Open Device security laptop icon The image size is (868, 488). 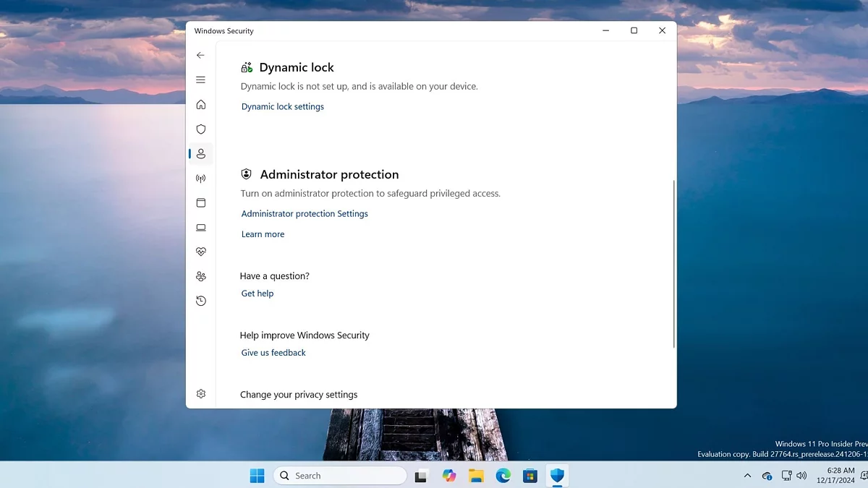coord(200,228)
